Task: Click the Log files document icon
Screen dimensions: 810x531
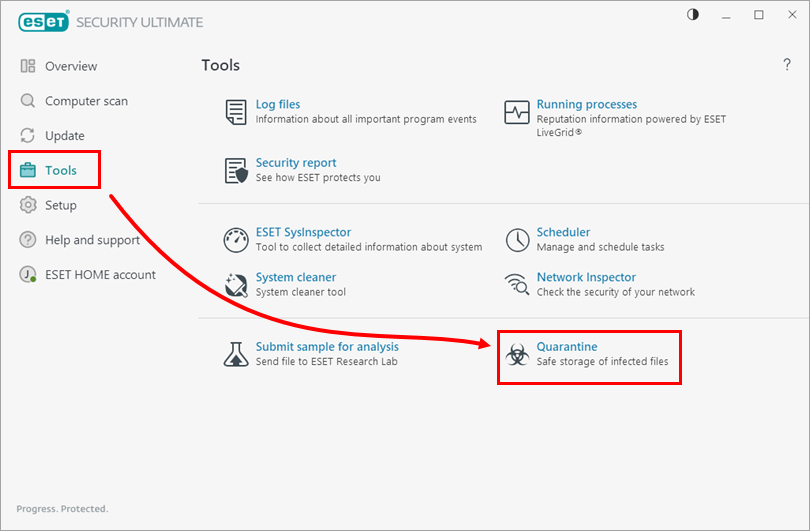Action: click(236, 111)
